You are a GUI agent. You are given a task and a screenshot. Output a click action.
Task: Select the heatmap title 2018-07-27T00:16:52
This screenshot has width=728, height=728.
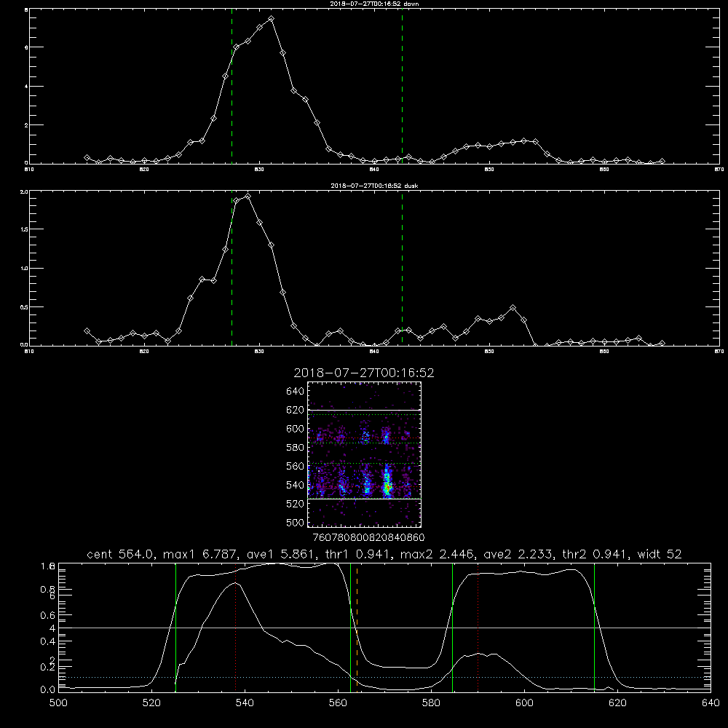[364, 373]
